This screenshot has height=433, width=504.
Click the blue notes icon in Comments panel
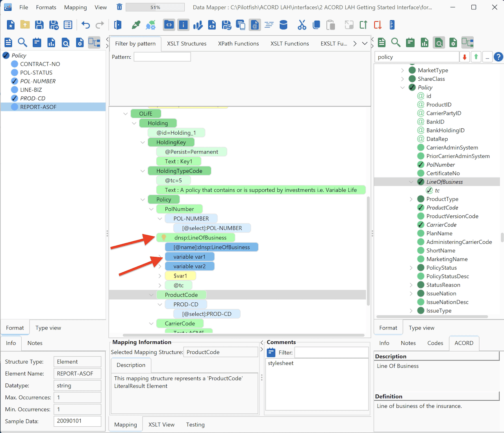tap(271, 352)
